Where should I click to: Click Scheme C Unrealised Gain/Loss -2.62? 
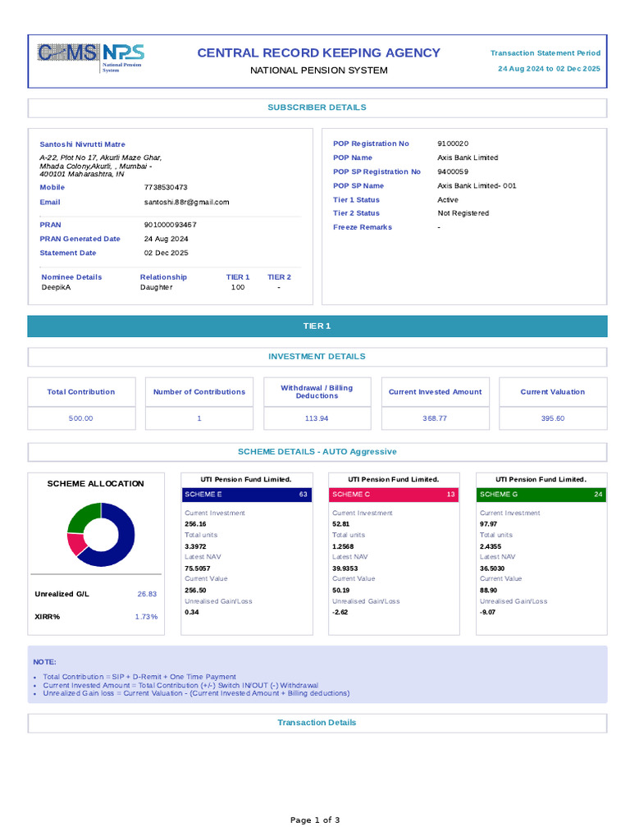(340, 612)
